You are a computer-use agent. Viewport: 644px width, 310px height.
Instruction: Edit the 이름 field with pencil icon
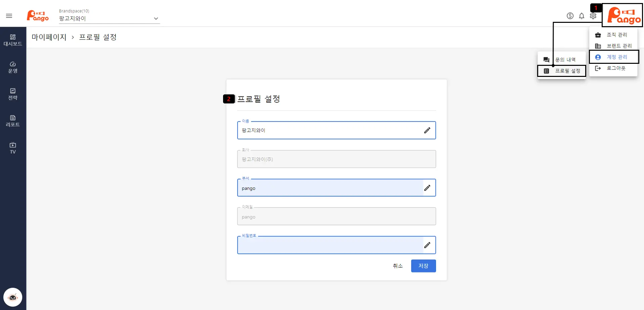pos(427,130)
